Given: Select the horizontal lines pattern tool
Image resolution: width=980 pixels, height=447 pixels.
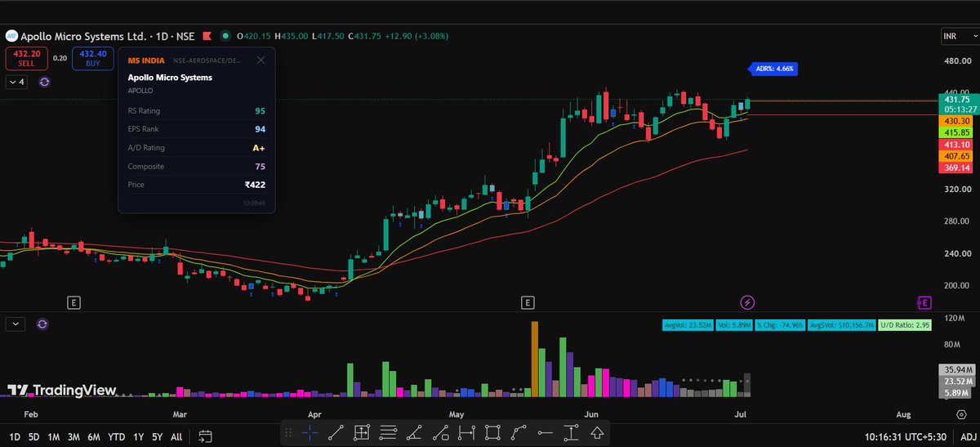Looking at the screenshot, I should (x=388, y=432).
